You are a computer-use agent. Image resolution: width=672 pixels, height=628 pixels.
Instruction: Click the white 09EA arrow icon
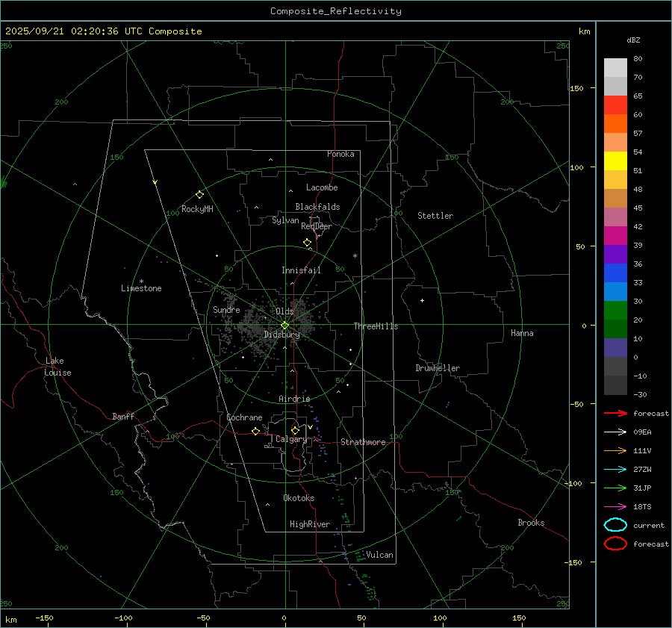pyautogui.click(x=615, y=432)
